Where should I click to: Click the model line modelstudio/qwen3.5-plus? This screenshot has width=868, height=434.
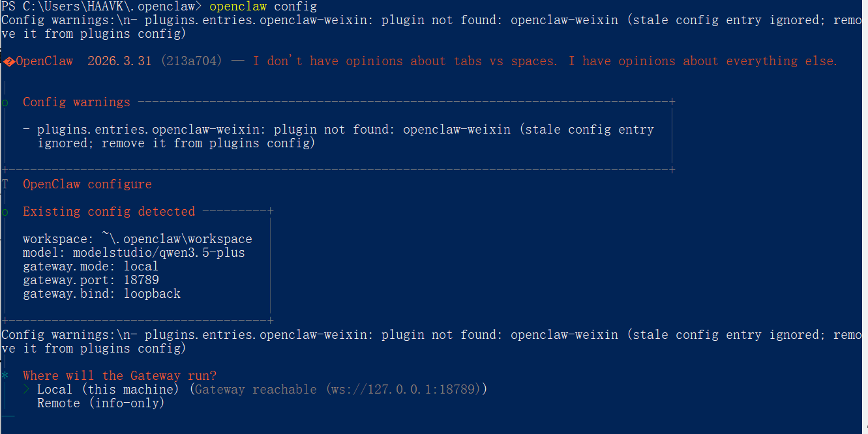coord(134,253)
